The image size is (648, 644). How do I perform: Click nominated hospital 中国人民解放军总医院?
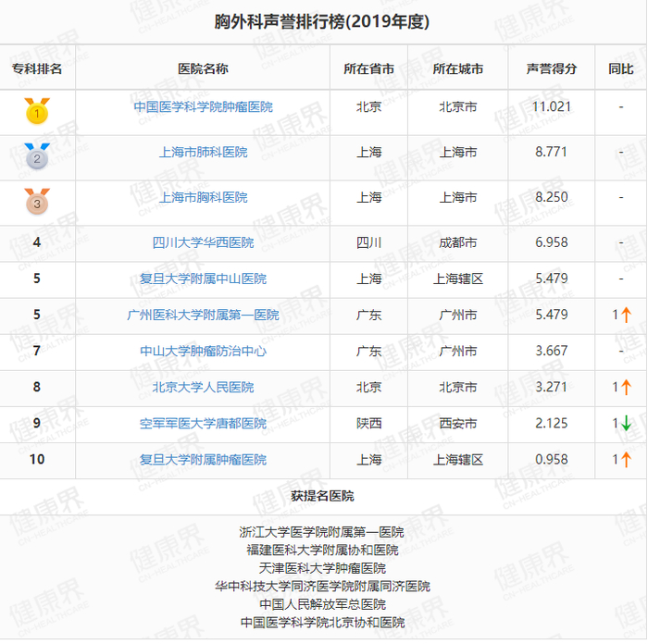pyautogui.click(x=322, y=605)
